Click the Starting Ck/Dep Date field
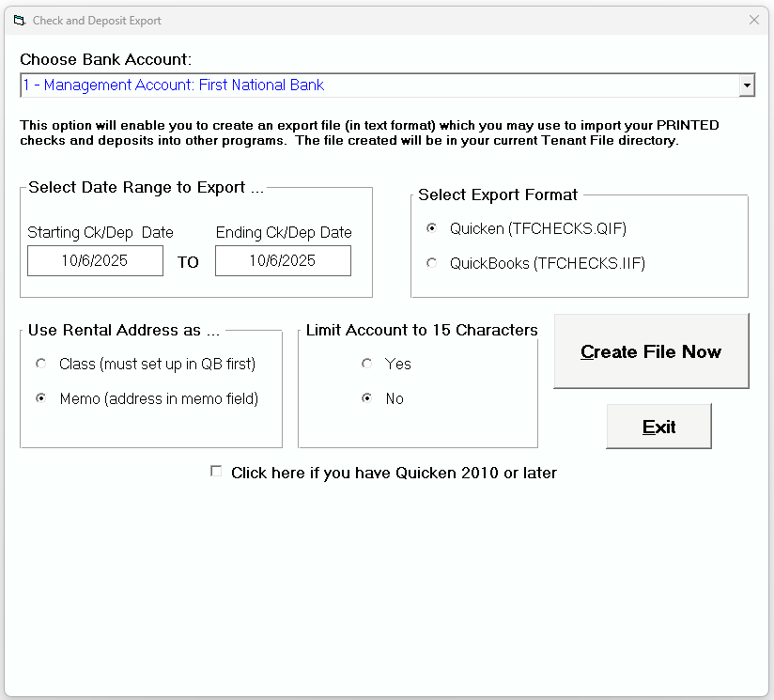Viewport: 774px width, 700px height. point(94,260)
